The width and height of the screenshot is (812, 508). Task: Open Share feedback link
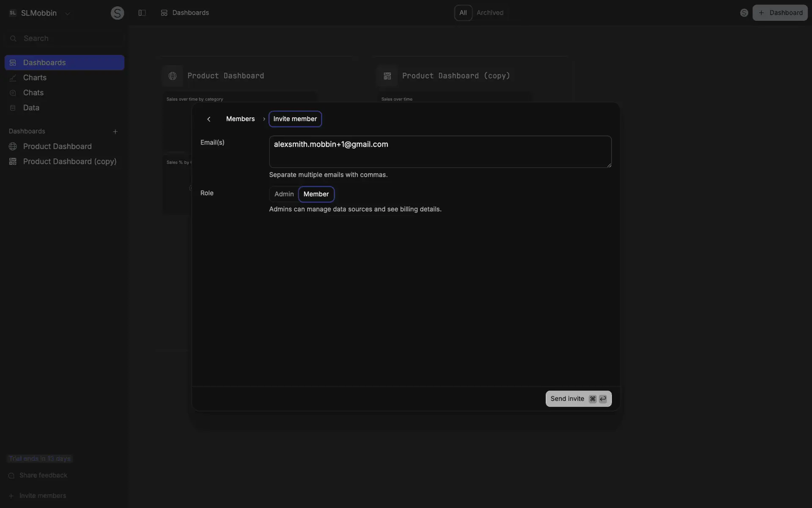(43, 475)
